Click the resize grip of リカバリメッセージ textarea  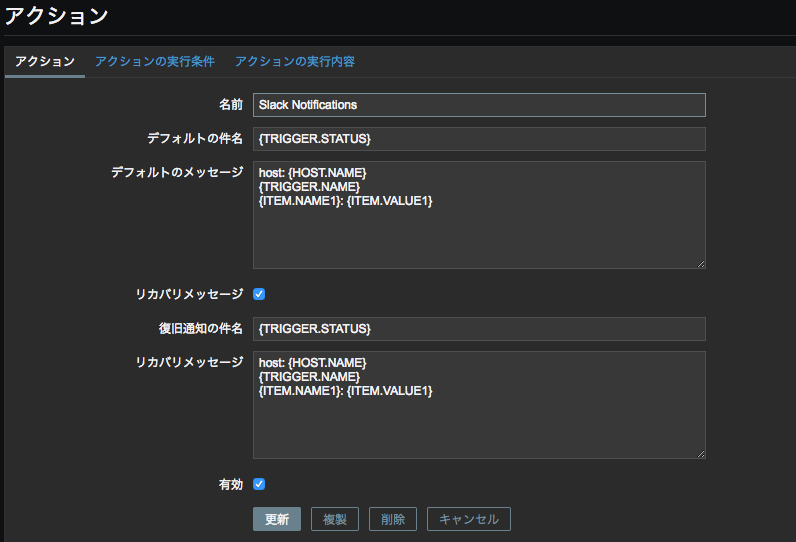pyautogui.click(x=700, y=453)
